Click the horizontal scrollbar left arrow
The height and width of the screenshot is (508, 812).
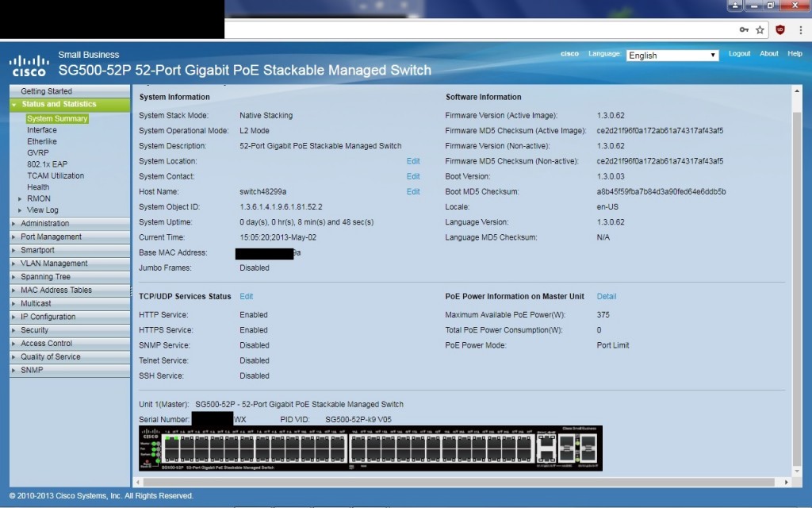[x=138, y=482]
